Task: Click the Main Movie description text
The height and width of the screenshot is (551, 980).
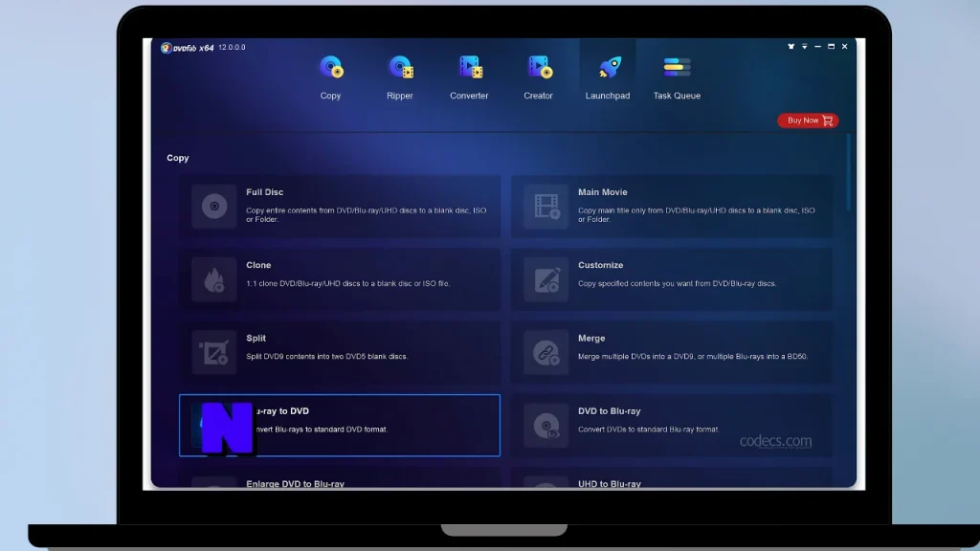Action: (x=697, y=215)
